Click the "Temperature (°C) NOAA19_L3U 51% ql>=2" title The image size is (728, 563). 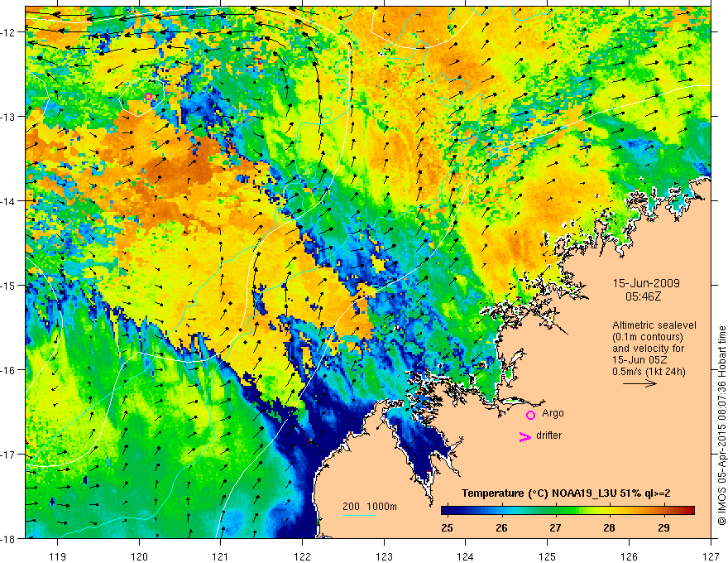(x=566, y=493)
